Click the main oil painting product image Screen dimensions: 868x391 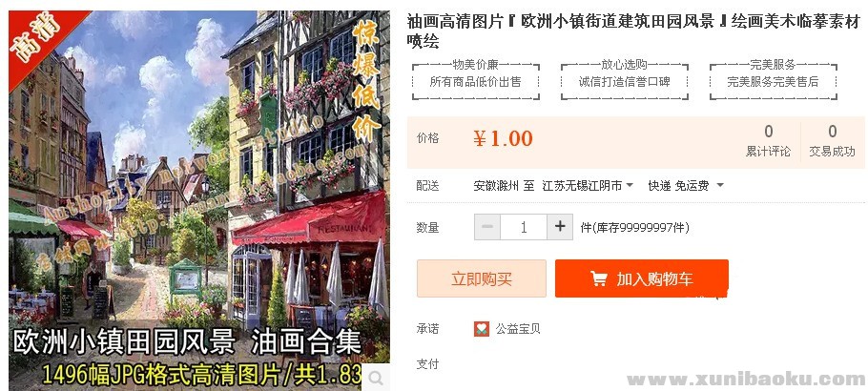[x=199, y=200]
